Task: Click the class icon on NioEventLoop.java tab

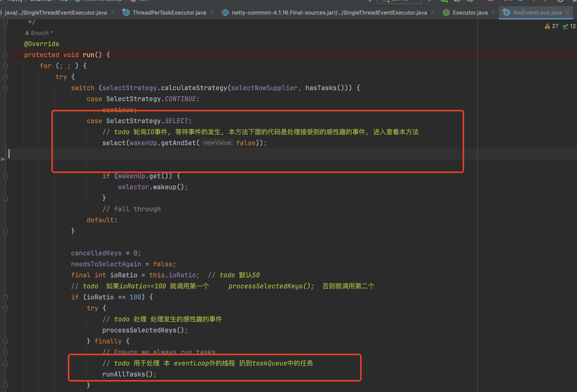Action: click(506, 13)
